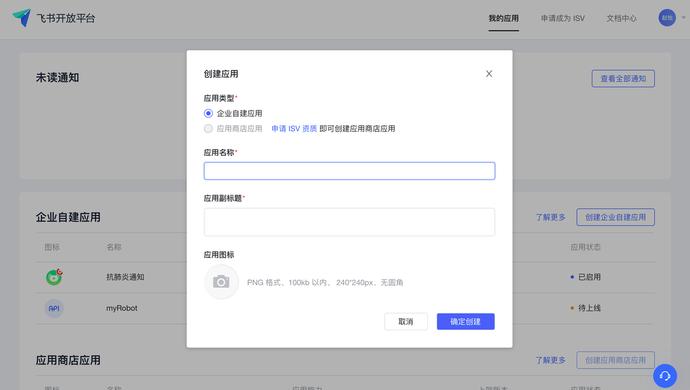Go to 文档中心

pyautogui.click(x=621, y=18)
